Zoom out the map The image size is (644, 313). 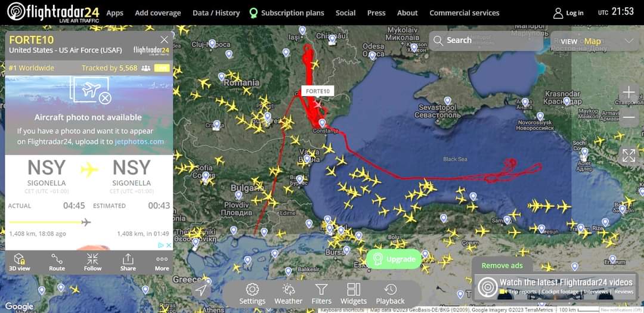(629, 118)
